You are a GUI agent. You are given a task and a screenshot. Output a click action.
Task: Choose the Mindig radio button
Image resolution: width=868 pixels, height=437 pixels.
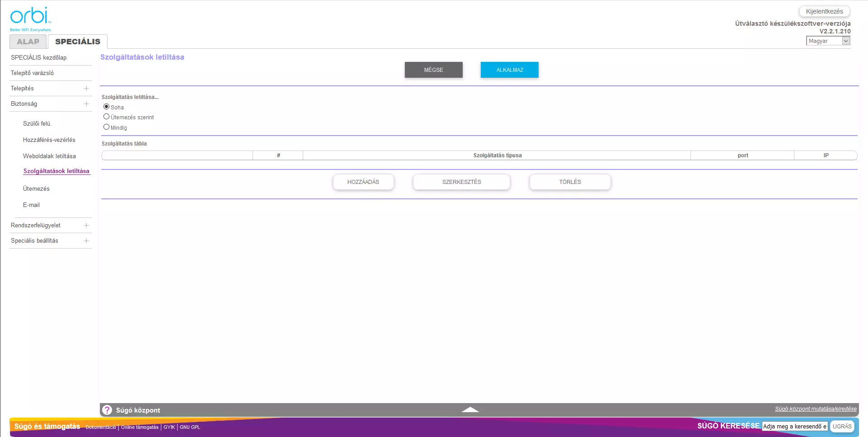tap(107, 127)
